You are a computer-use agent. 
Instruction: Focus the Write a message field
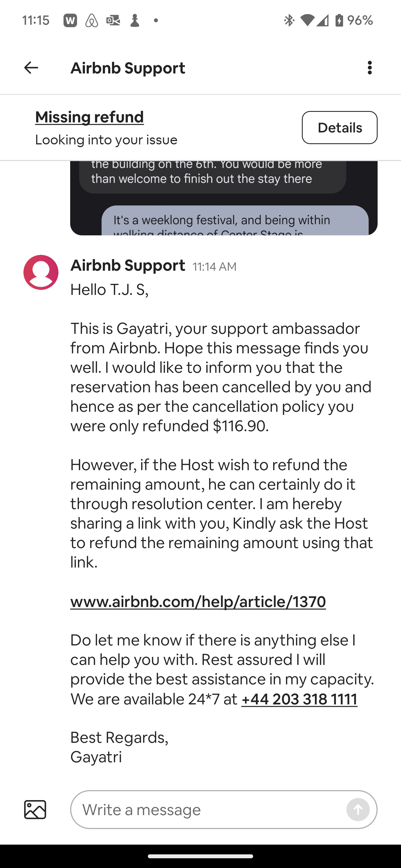209,810
